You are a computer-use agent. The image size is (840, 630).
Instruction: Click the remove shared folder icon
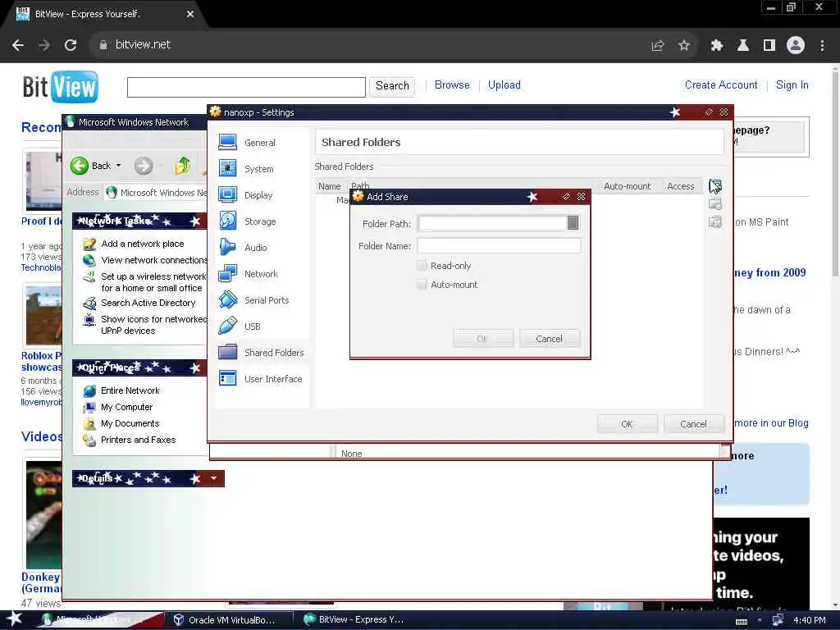(x=715, y=221)
